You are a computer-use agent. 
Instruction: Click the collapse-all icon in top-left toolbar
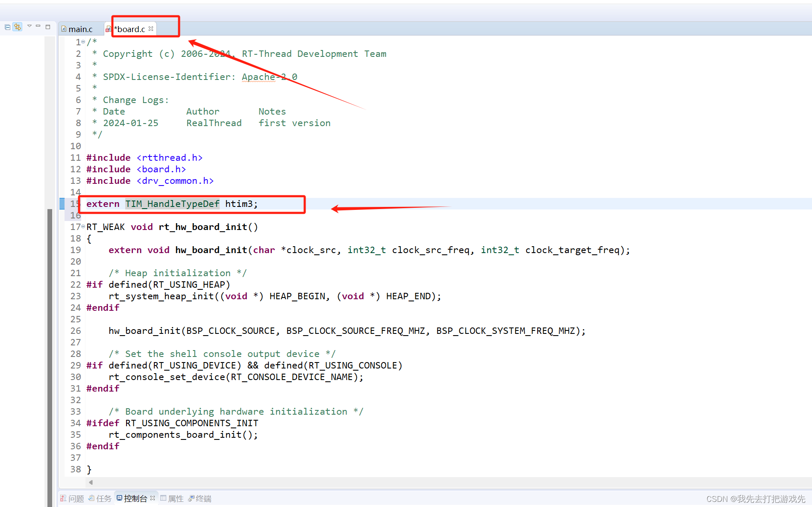click(x=7, y=27)
